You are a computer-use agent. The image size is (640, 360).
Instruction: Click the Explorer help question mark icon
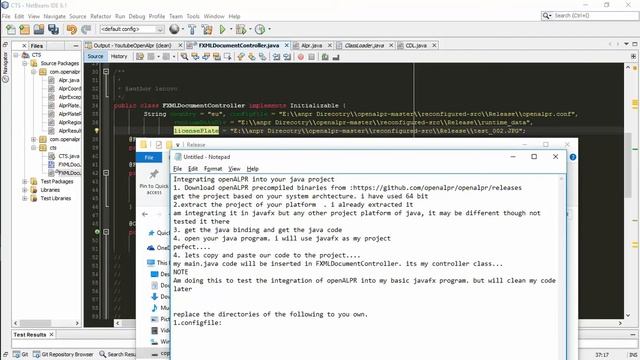pyautogui.click(x=573, y=157)
